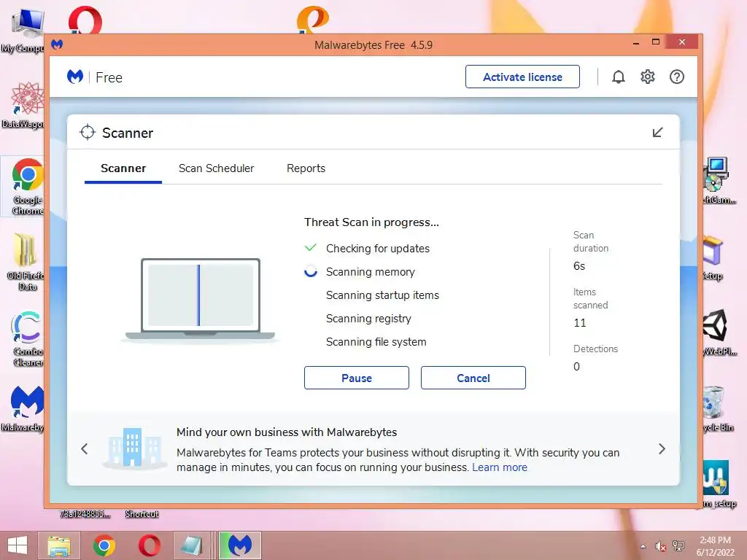Click the Detections value 0
The width and height of the screenshot is (747, 560).
[576, 367]
